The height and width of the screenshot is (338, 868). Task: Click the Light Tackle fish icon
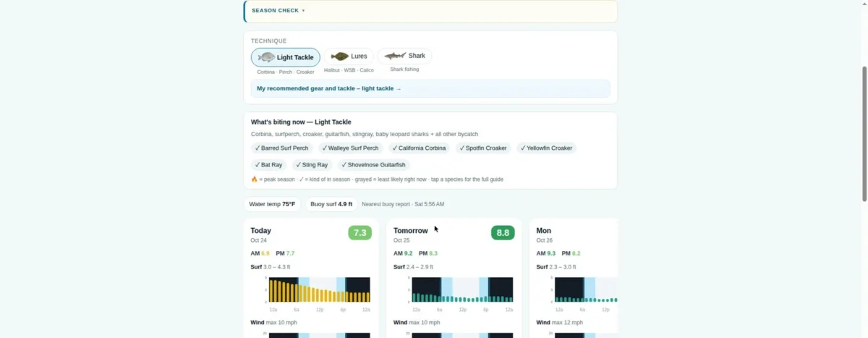click(x=266, y=57)
